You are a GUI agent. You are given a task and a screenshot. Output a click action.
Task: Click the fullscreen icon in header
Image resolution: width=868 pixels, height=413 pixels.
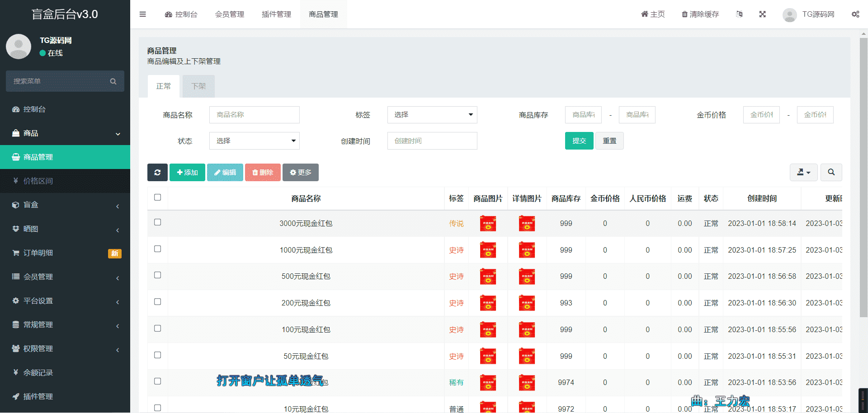point(762,14)
